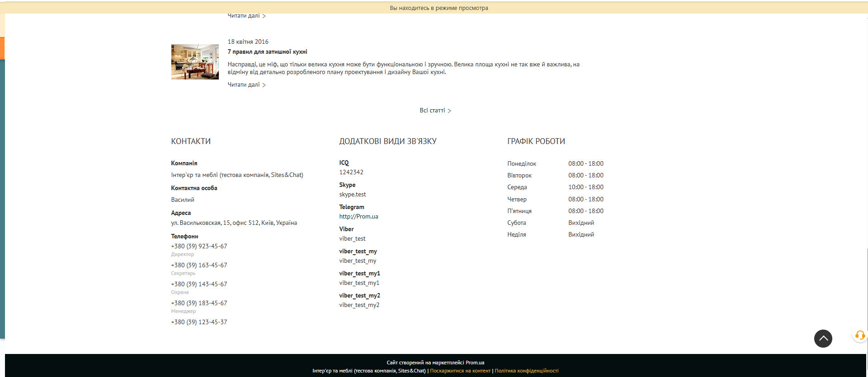Click the company name link in footer
868x377 pixels.
point(369,371)
